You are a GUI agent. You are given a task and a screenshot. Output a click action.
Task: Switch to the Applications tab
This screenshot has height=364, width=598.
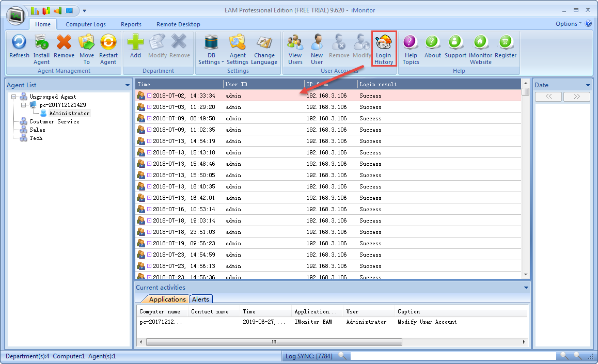point(167,299)
